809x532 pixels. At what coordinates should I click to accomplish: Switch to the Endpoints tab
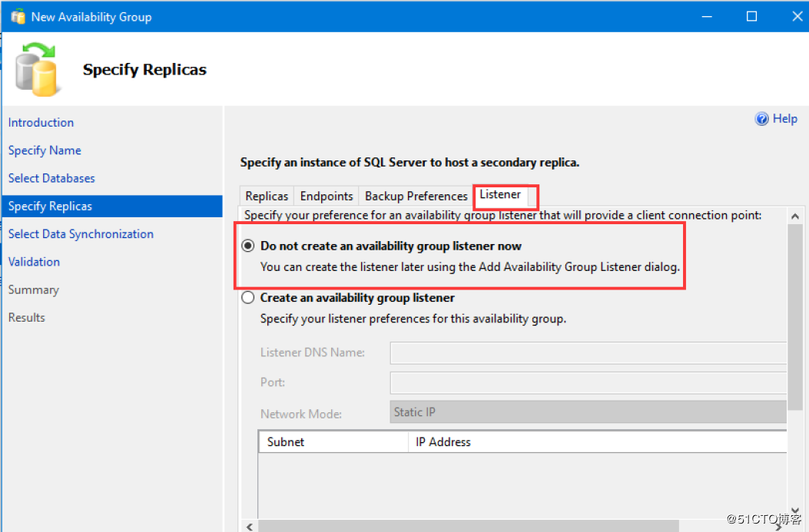(x=327, y=197)
